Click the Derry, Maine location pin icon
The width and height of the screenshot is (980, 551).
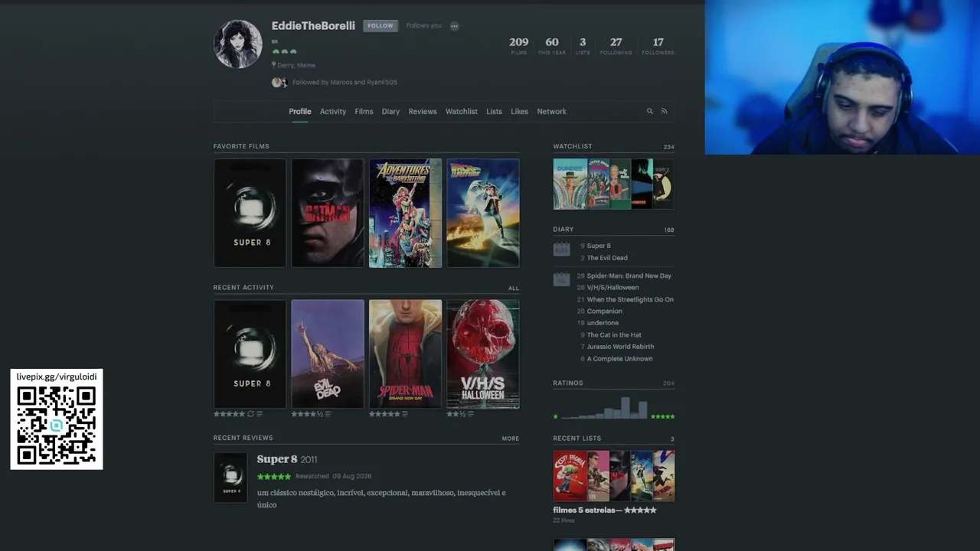(x=274, y=65)
